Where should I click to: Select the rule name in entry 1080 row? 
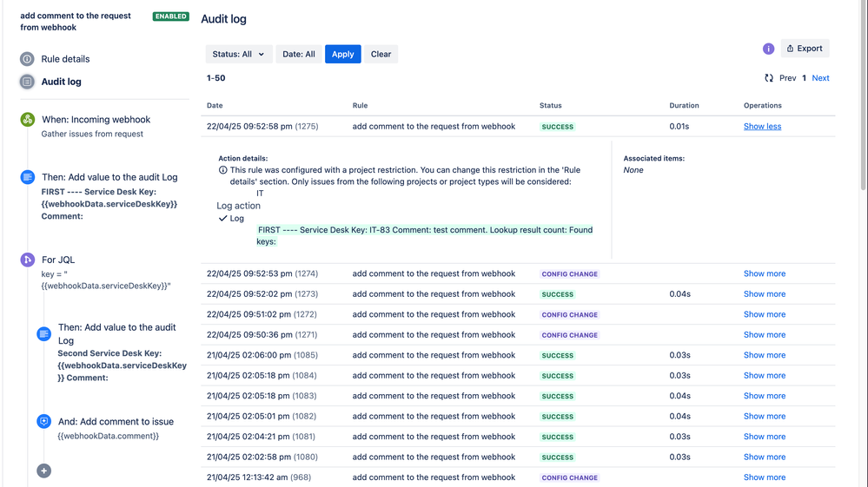(434, 457)
